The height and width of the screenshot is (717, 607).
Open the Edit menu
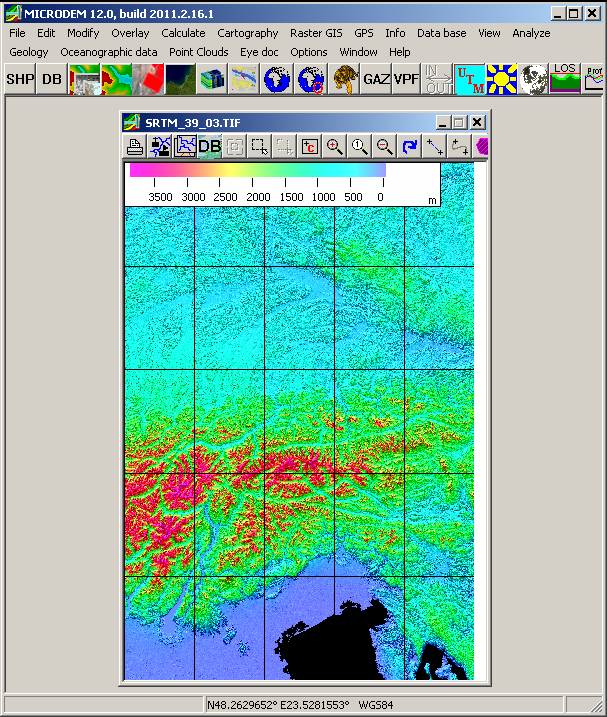point(46,33)
